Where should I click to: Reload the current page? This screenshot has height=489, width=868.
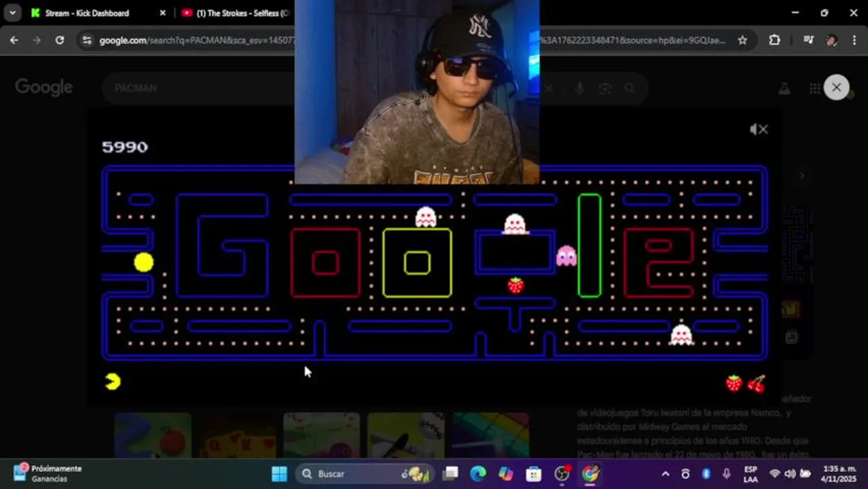pos(60,40)
